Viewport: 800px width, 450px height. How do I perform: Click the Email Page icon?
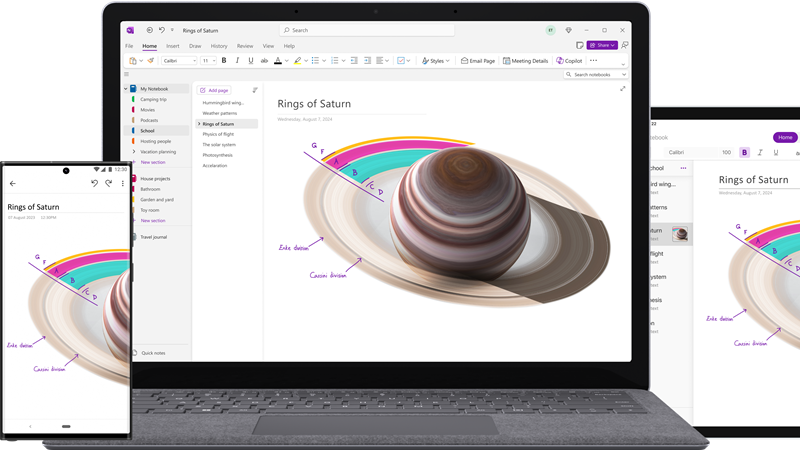click(478, 61)
